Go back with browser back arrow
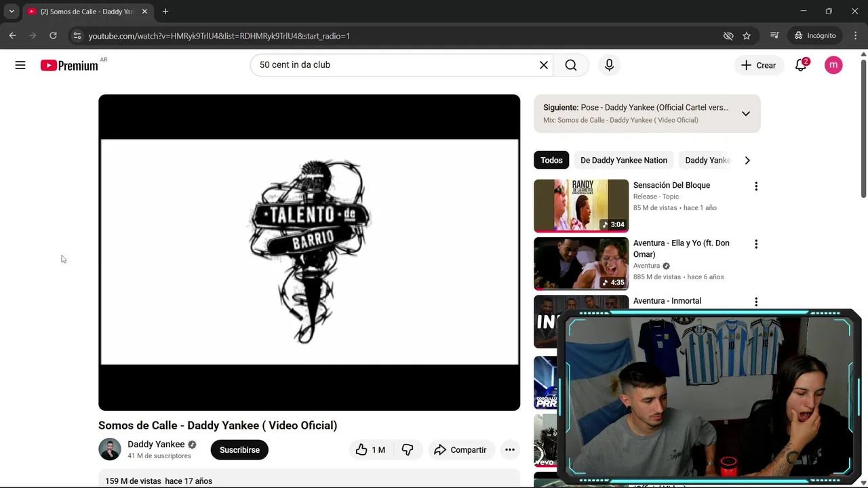Viewport: 868px width, 488px height. tap(12, 35)
